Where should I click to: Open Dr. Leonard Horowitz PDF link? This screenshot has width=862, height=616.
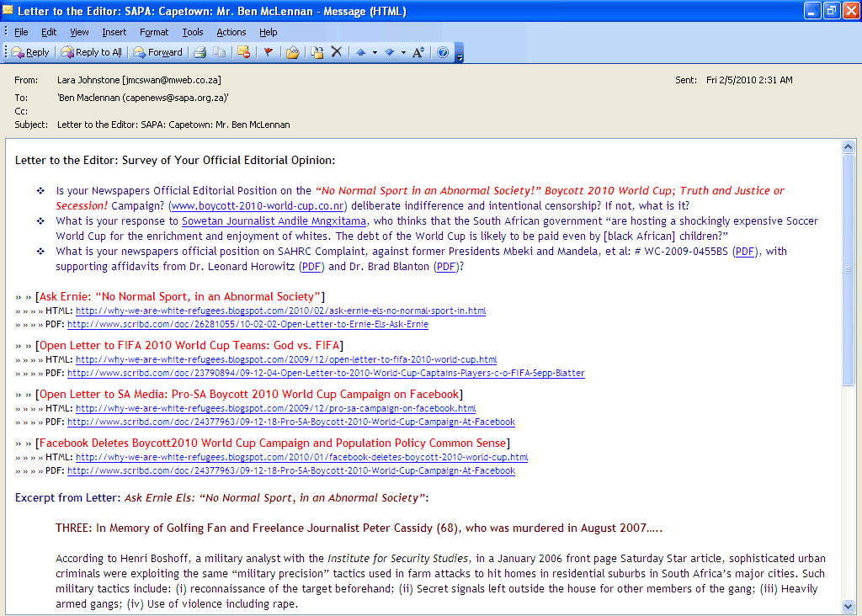311,267
